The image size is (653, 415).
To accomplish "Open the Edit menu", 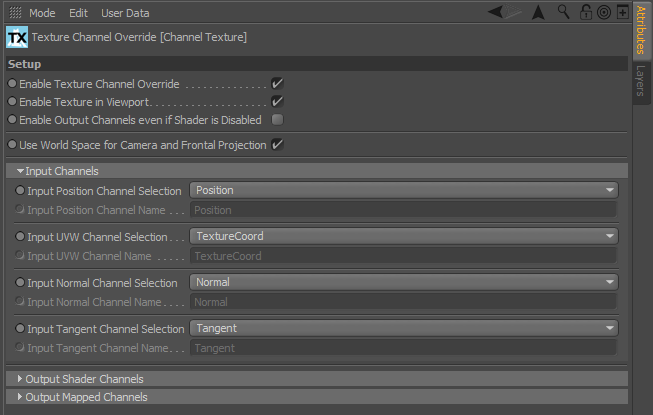I will (x=78, y=13).
